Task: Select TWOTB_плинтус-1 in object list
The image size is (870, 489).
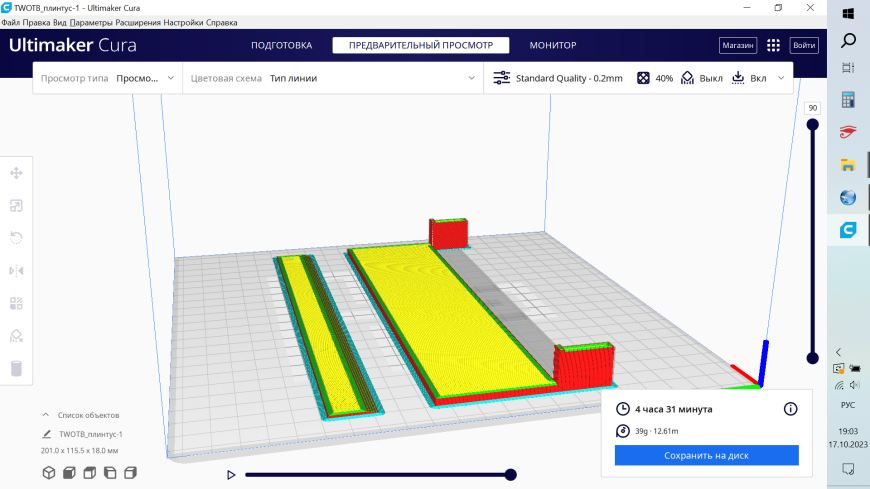Action: click(x=90, y=434)
